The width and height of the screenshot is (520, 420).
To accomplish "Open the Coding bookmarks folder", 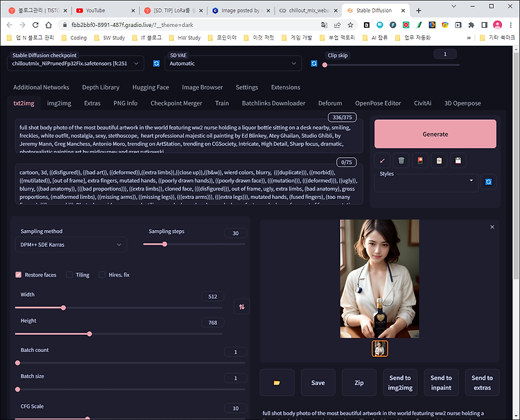I will click(x=74, y=38).
